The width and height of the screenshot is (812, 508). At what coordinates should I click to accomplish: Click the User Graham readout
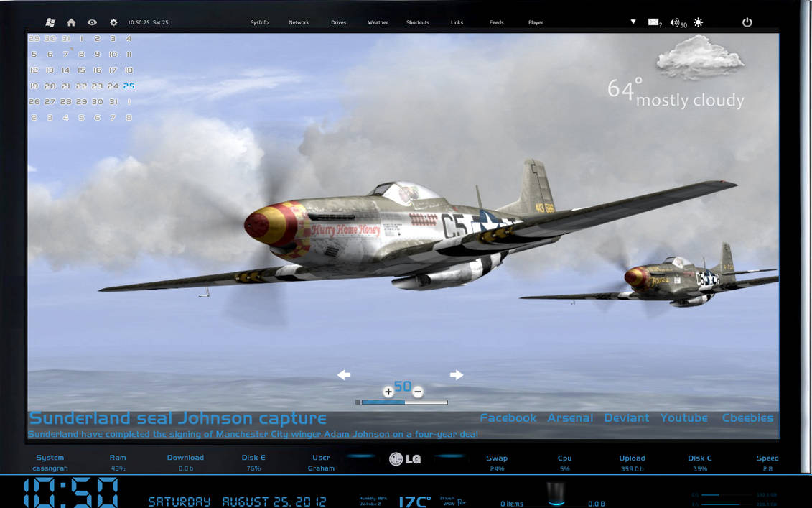click(321, 463)
